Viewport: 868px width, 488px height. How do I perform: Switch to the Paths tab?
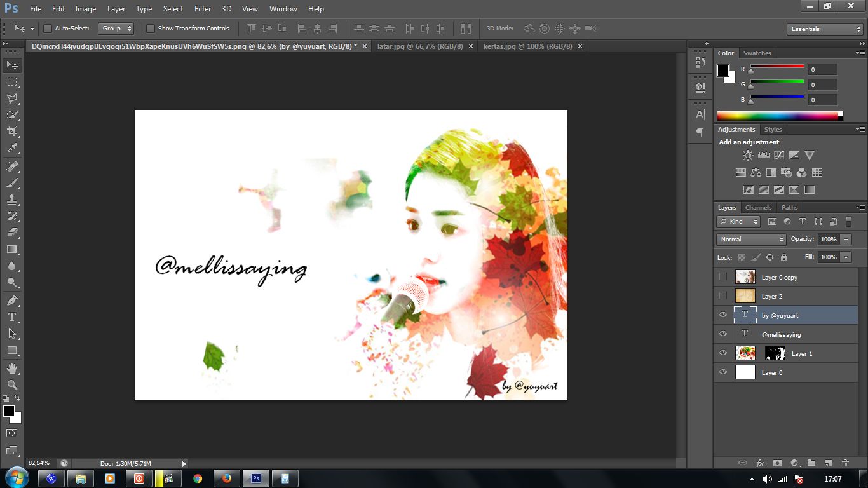click(x=789, y=208)
